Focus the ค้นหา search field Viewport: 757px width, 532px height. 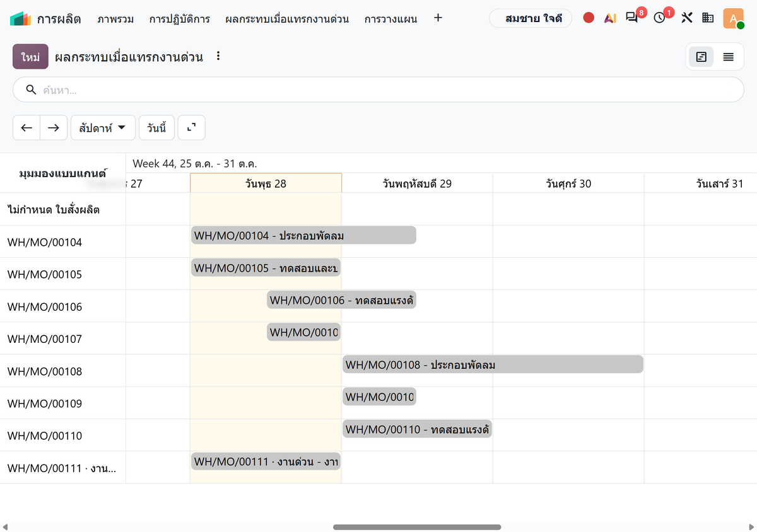point(378,90)
